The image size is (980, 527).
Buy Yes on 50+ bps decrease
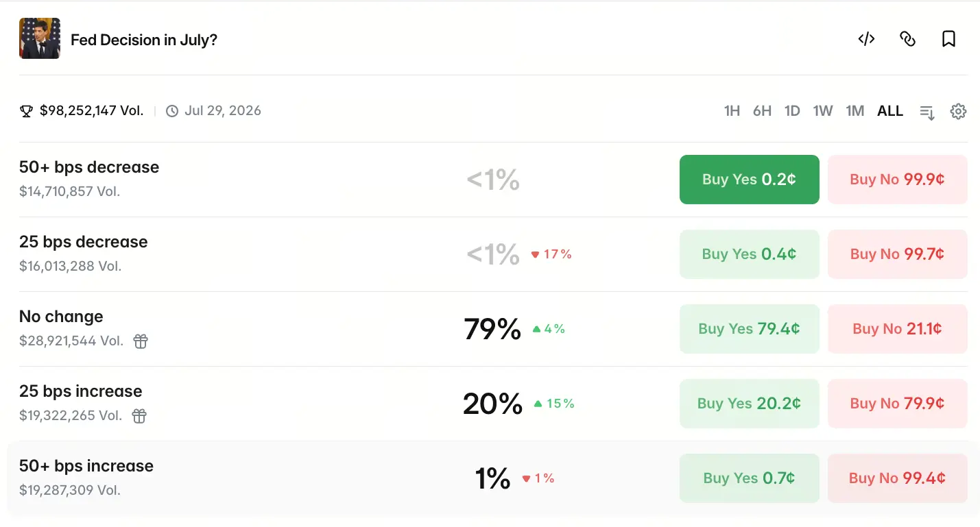coord(750,180)
